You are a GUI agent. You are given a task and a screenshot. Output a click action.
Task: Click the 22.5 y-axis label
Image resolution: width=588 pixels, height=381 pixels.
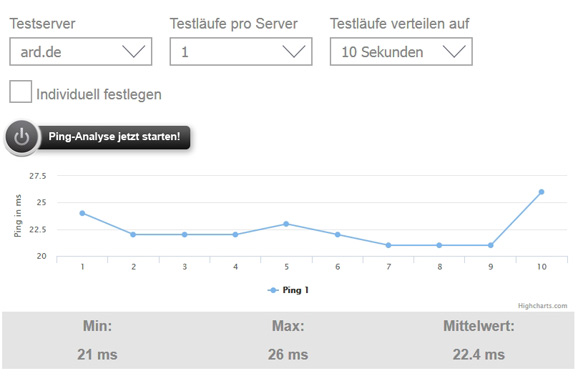click(38, 230)
